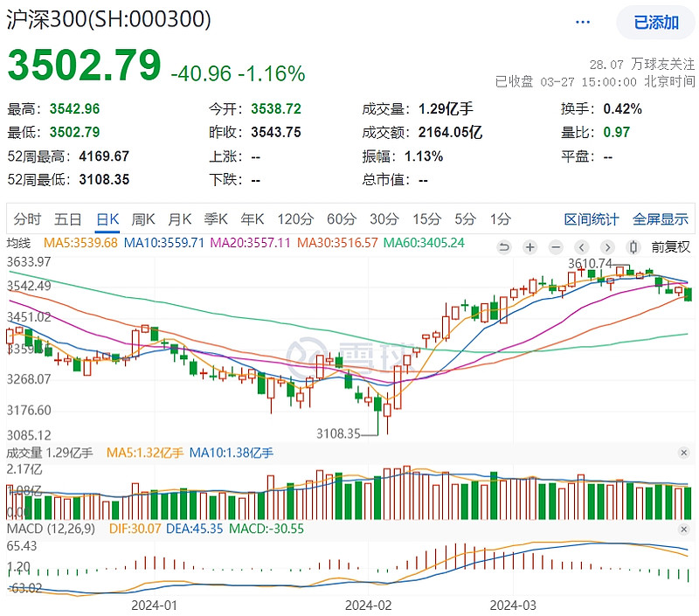Screen dimensions: 699x616
Task: Switch to the 15分 interval tab
Action: [x=426, y=219]
